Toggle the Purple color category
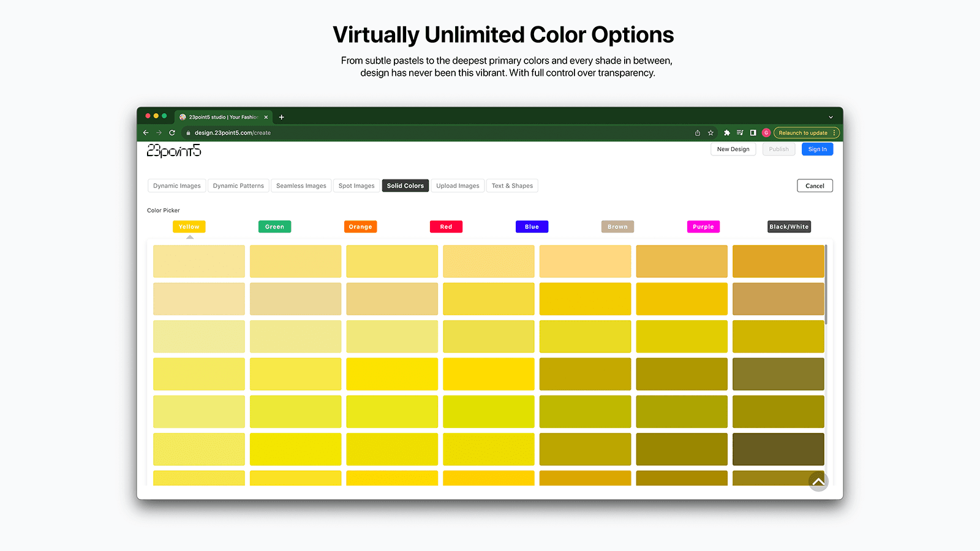This screenshot has width=980, height=551. pyautogui.click(x=703, y=227)
